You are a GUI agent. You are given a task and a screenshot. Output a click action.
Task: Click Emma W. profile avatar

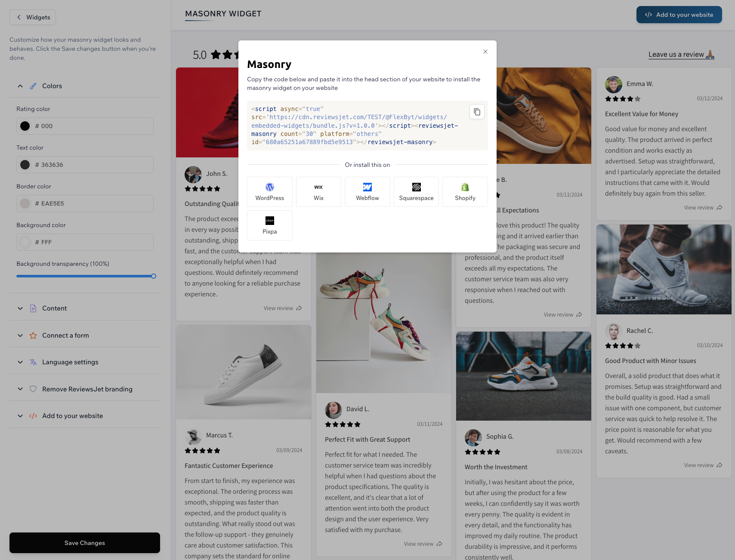pyautogui.click(x=614, y=85)
